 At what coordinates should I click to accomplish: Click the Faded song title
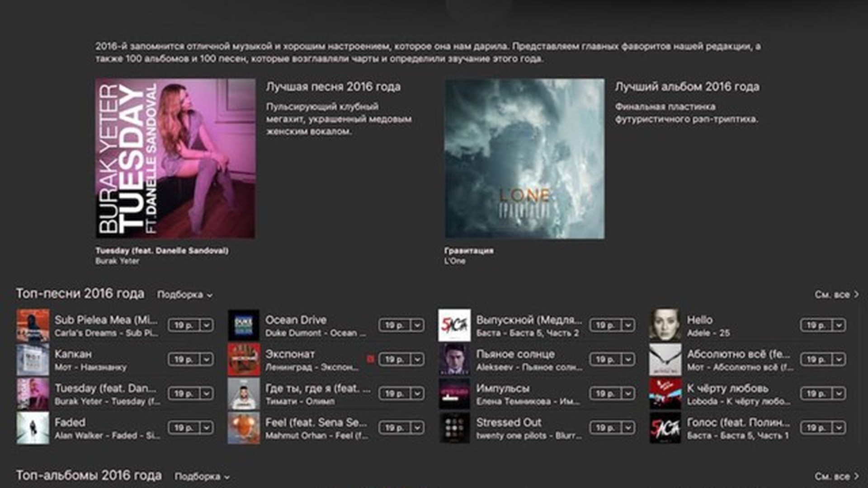[70, 422]
